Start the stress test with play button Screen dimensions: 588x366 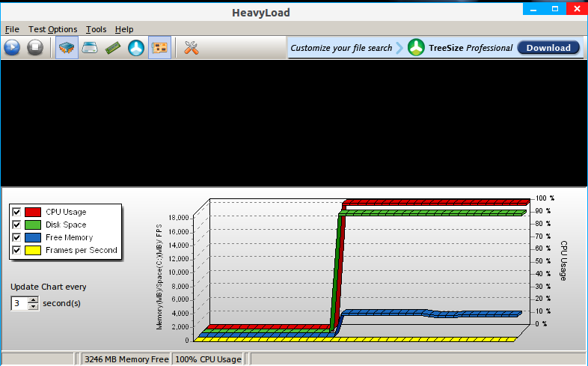click(12, 47)
